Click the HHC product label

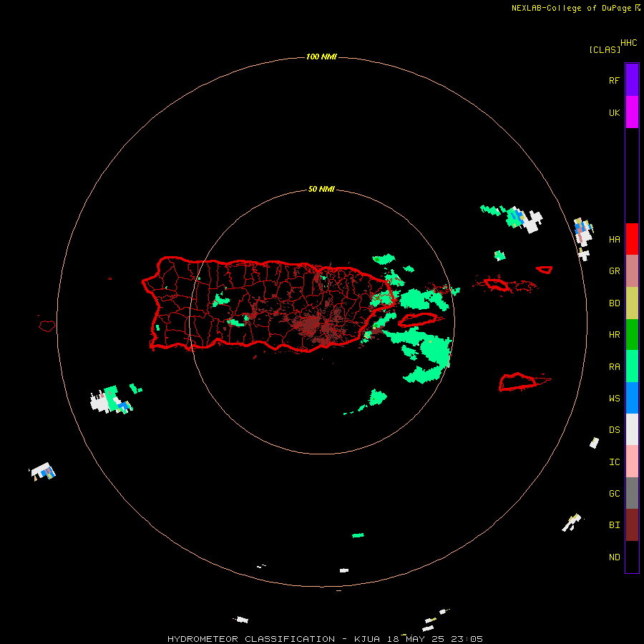click(x=629, y=43)
